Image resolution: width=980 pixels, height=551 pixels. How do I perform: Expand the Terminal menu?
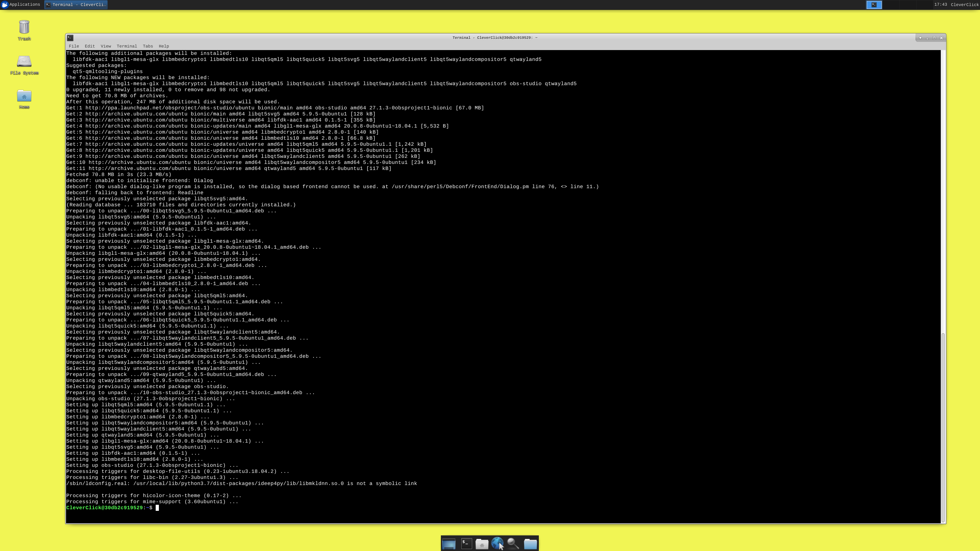(x=127, y=46)
